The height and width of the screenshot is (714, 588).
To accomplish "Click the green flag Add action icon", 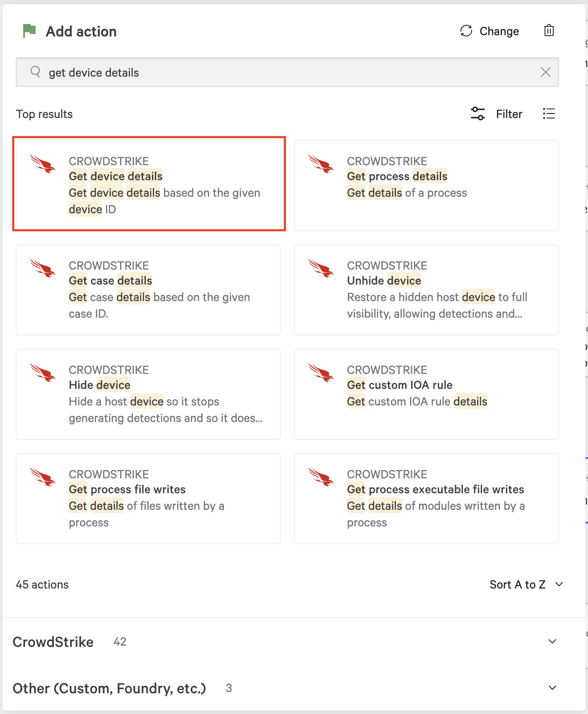I will click(29, 31).
